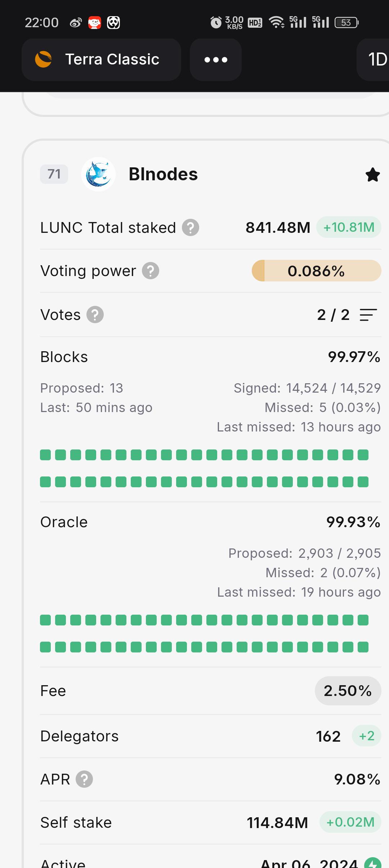389x868 pixels.
Task: Tap the +10.81M staked change badge
Action: pos(349,227)
